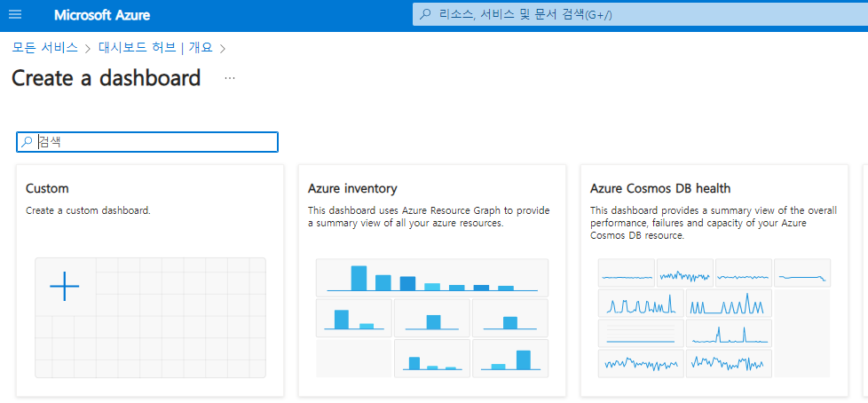
Task: Go to 모든 서비스 breadcrumb
Action: (45, 47)
